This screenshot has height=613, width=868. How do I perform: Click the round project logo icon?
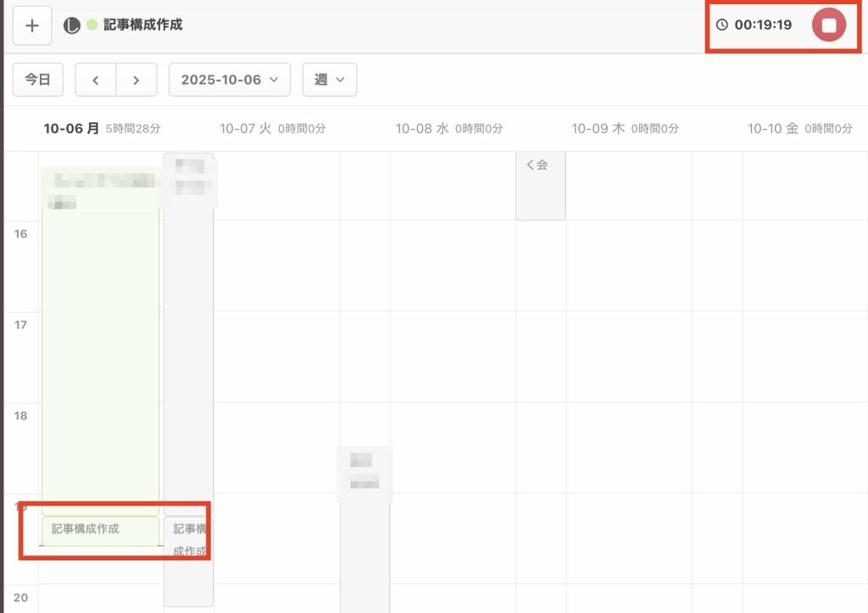72,25
